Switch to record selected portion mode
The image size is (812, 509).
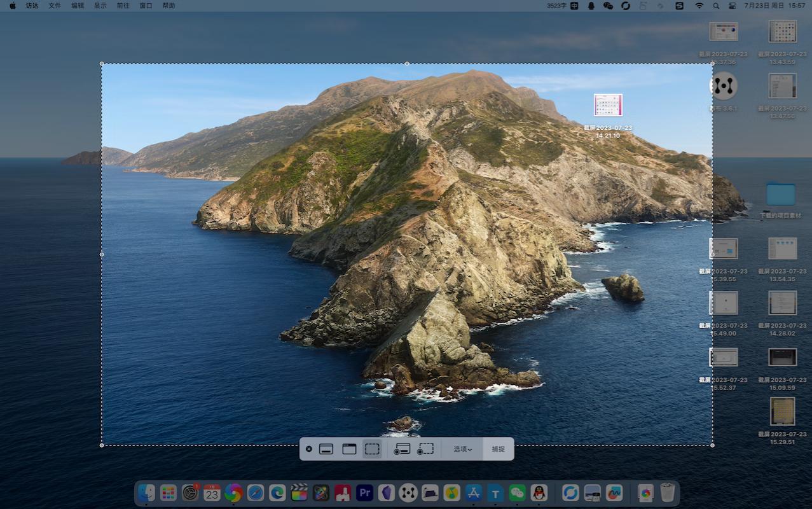425,449
